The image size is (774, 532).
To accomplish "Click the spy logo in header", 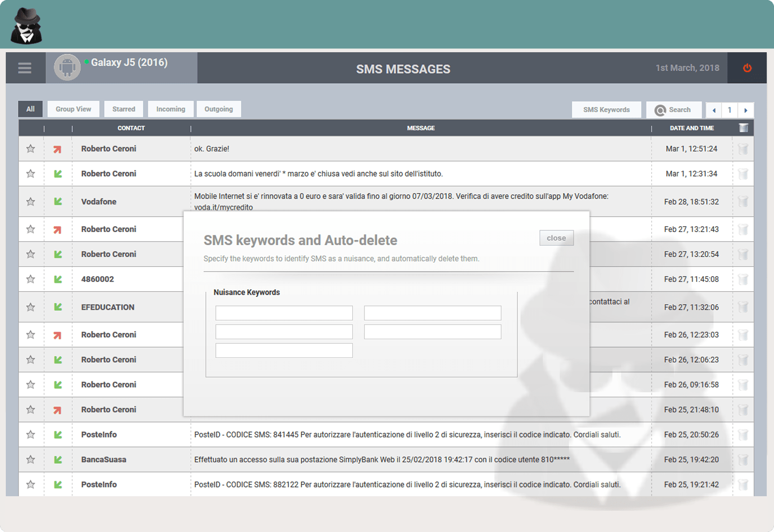I will pyautogui.click(x=26, y=26).
